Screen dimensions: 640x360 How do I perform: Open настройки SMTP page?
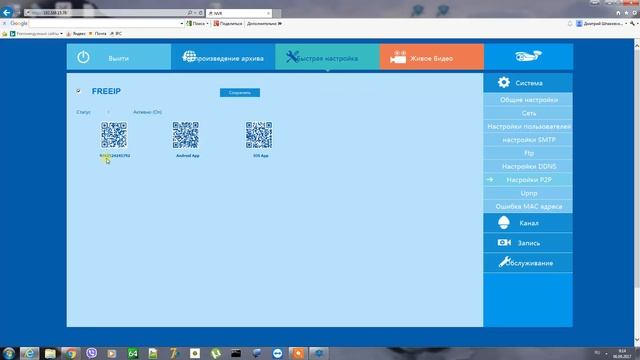click(x=528, y=140)
